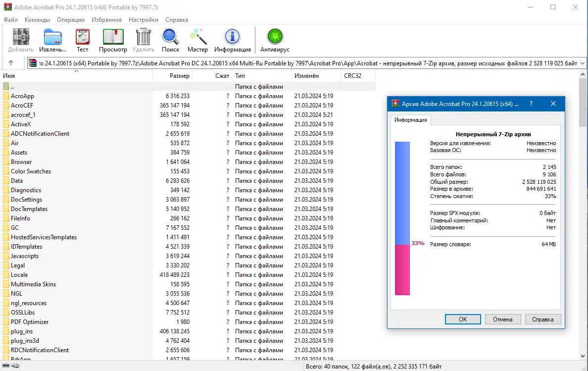Confirm dialog with OK button
The height and width of the screenshot is (371, 588).
coord(462,319)
